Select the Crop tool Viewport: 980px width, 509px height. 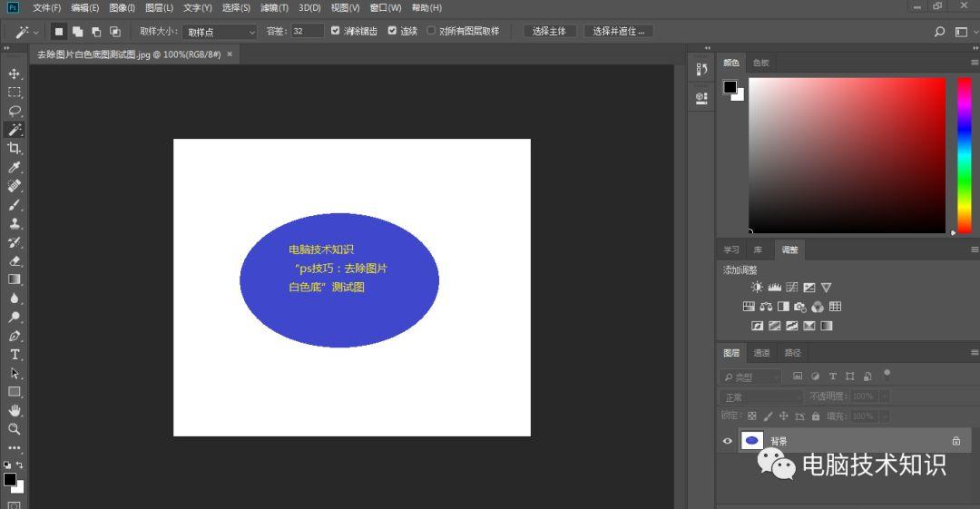tap(15, 148)
